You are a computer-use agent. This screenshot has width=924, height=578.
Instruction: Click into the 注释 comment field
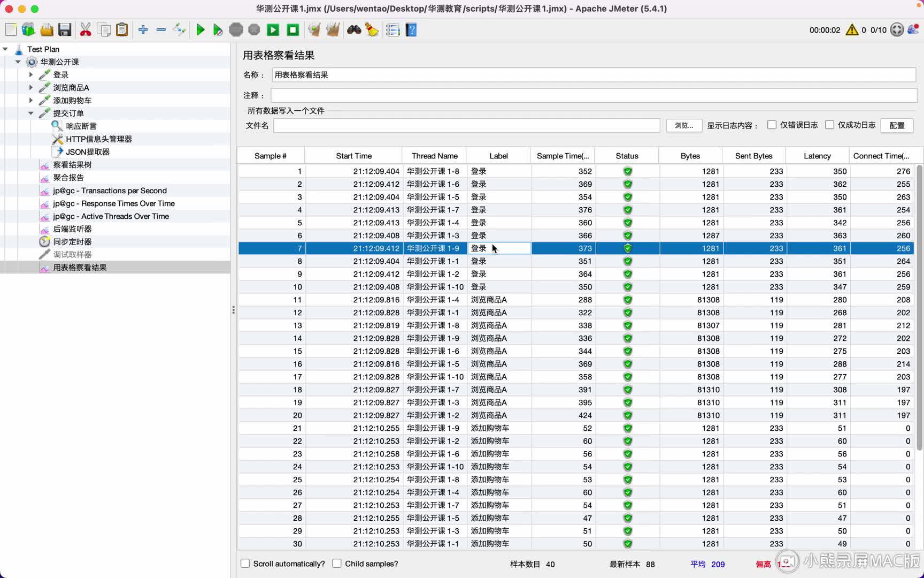[594, 95]
